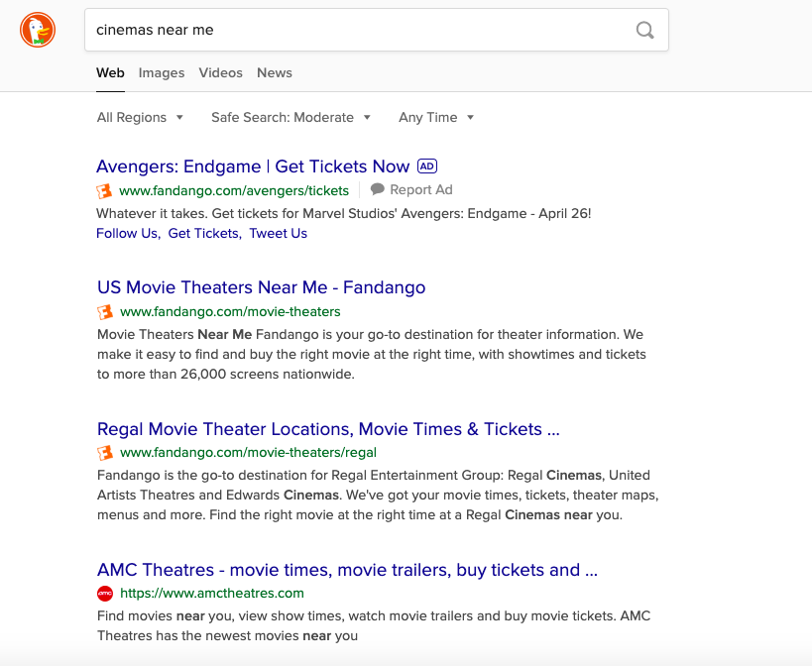Click the Fandango favicon on the movie-theaters result
This screenshot has height=666, width=812.
tap(105, 311)
